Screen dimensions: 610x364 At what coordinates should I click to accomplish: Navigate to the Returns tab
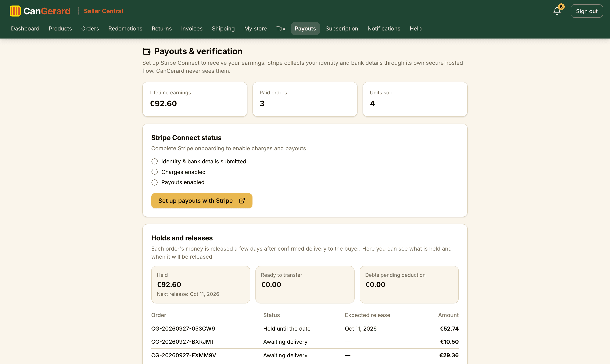162,28
